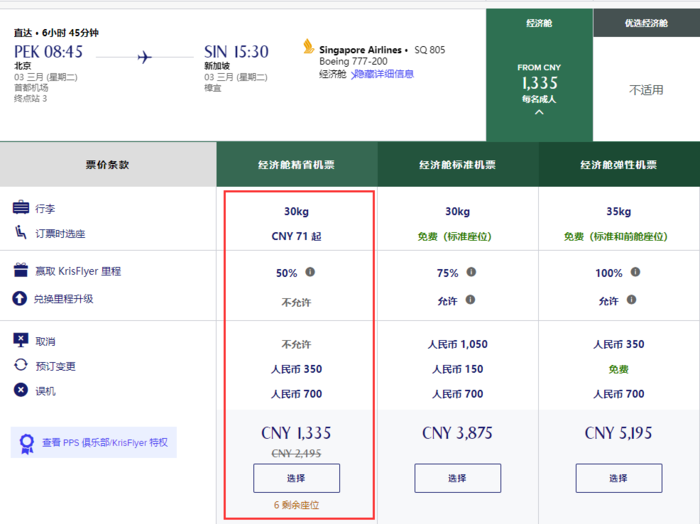Select the 经济舱 cabin tab
Screen dimensions: 700x524
pyautogui.click(x=539, y=23)
